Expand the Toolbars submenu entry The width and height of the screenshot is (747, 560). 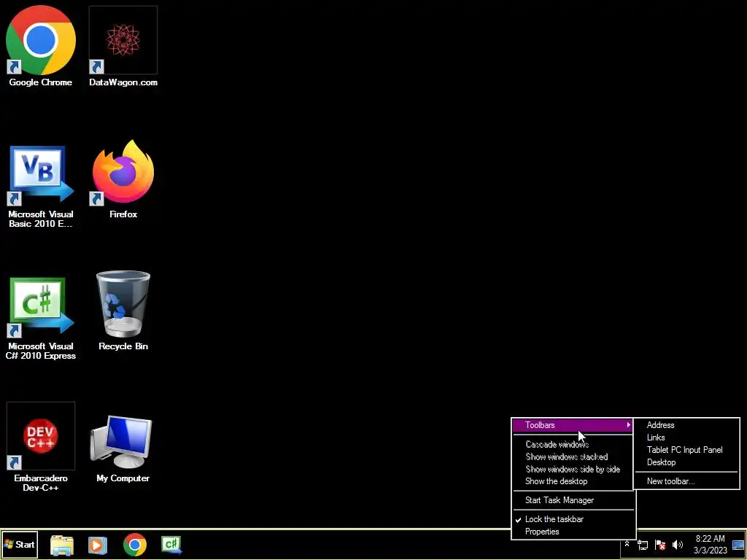click(573, 425)
